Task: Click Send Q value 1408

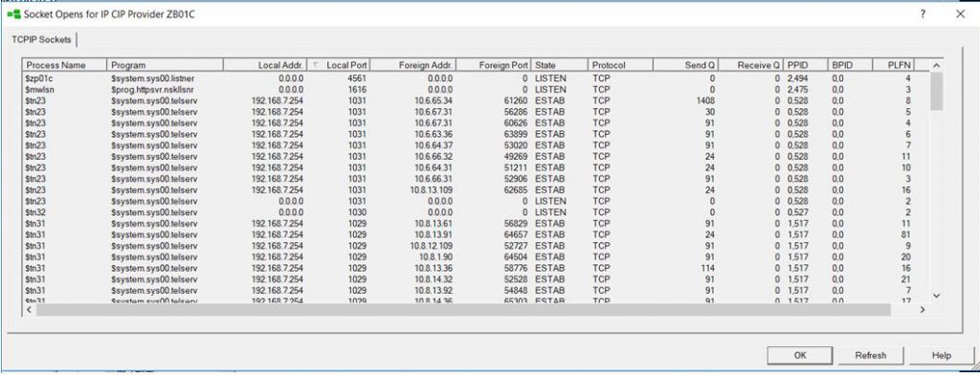Action: 705,101
